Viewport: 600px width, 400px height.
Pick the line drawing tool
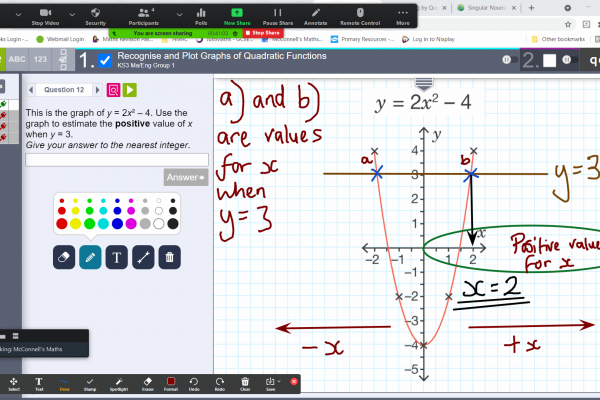coord(143,257)
